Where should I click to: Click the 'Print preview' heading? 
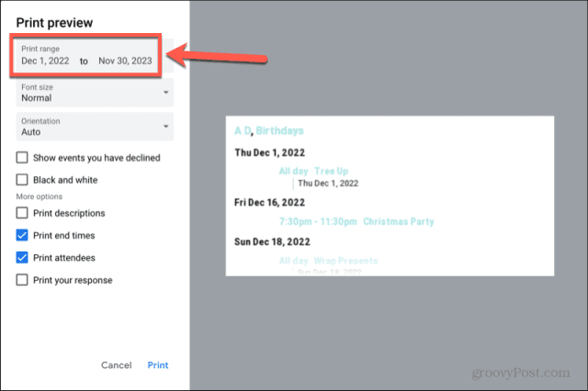(x=54, y=23)
